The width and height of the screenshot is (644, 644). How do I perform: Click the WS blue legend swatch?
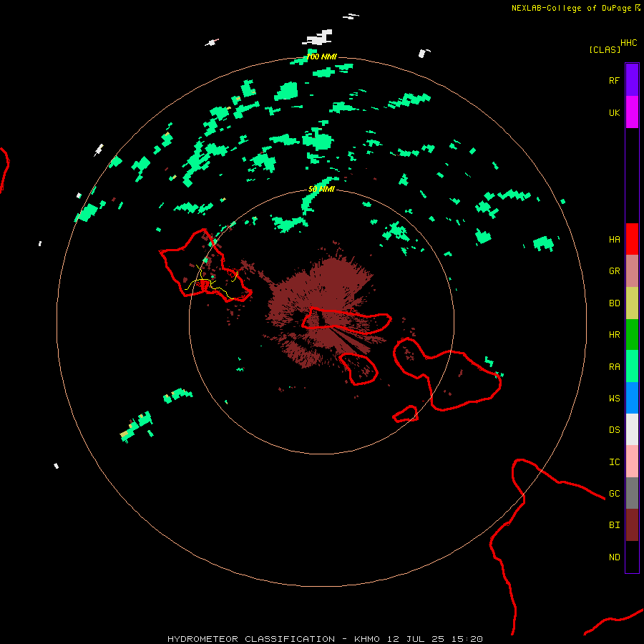point(632,398)
